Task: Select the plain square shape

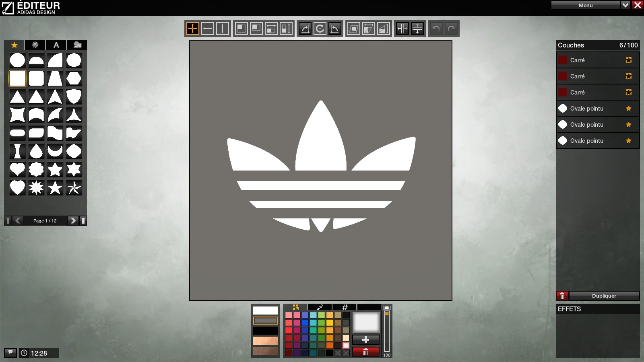Action: tap(17, 78)
